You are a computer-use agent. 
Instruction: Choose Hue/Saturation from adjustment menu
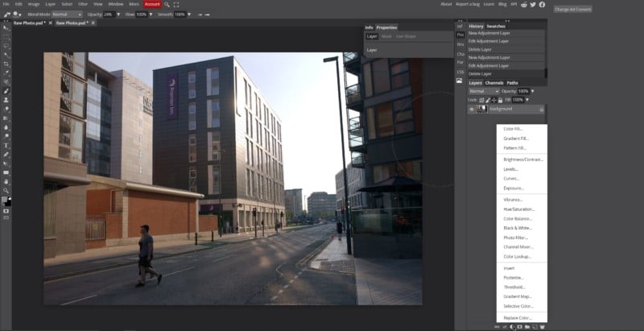[x=518, y=209]
